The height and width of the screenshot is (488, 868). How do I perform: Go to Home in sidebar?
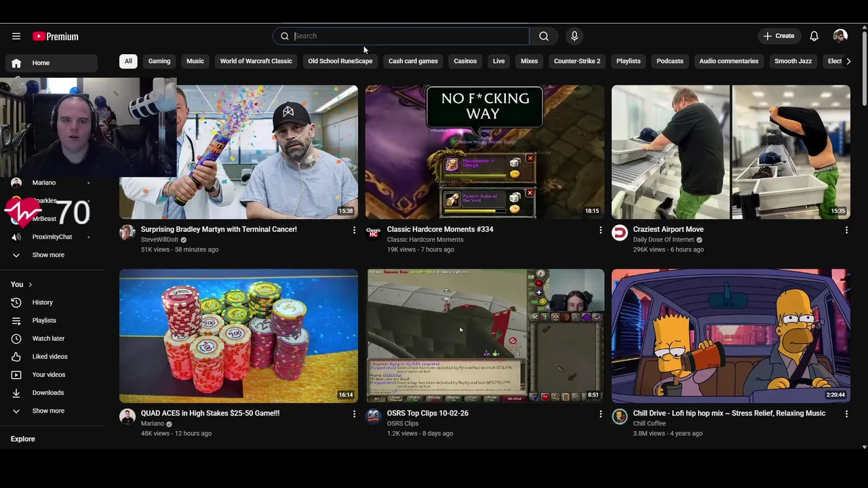(x=52, y=63)
